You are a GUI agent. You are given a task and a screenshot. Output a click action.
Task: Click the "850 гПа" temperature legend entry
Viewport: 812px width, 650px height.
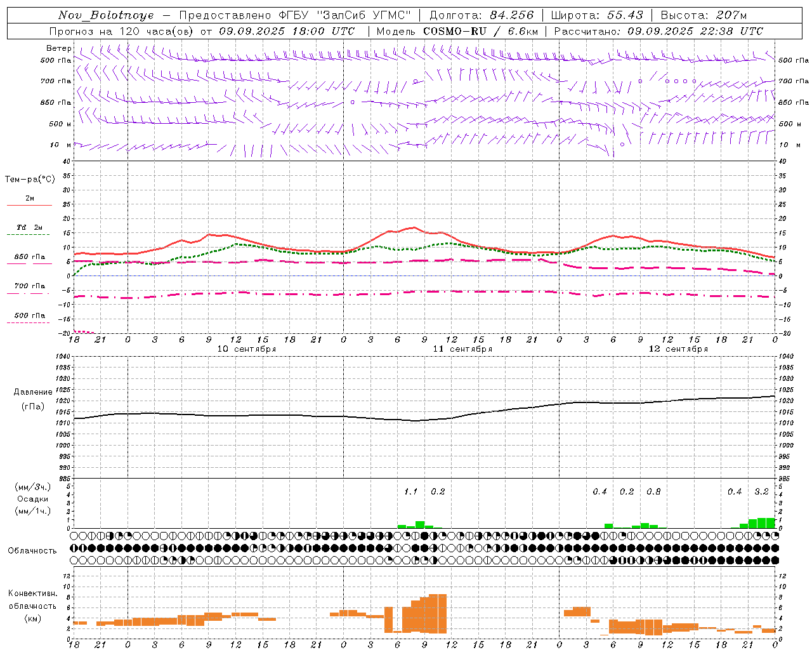(x=30, y=256)
